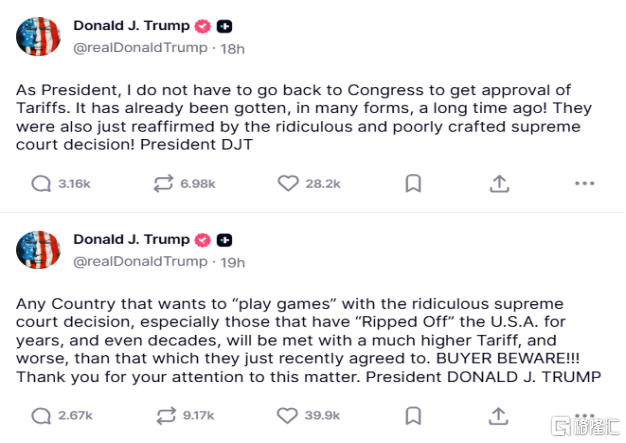
Task: Open more options on the 18h post
Action: coord(585,183)
